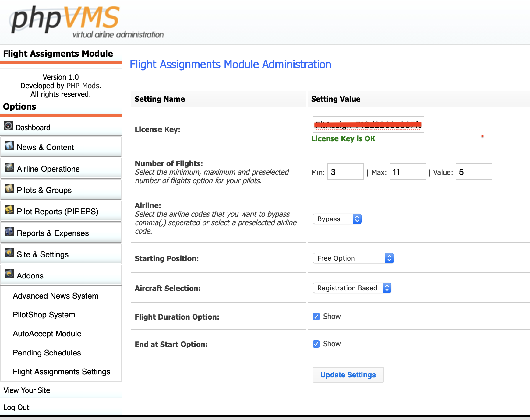Viewport: 530px width, 420px height.
Task: Click the 'End at Start Option:' label
Action: 171,344
